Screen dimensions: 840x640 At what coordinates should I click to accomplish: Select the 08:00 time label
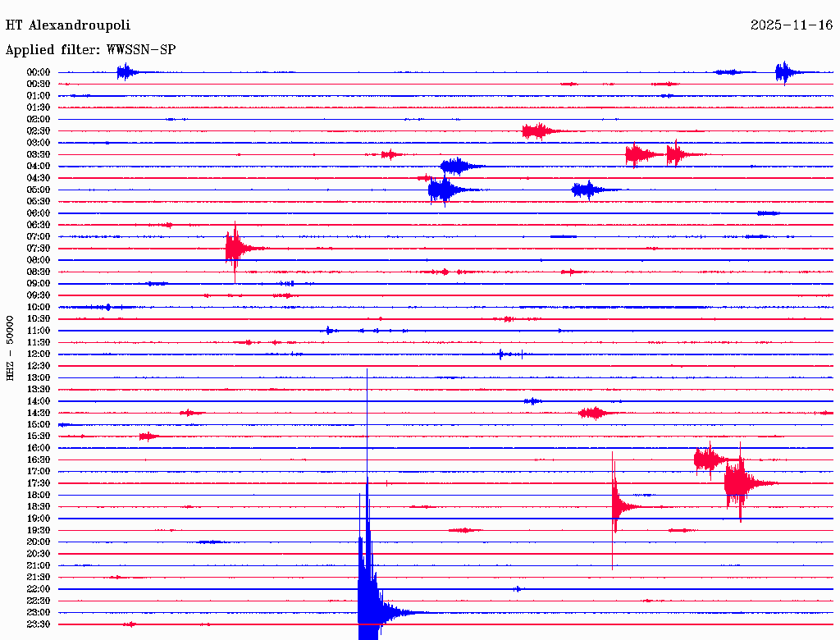(39, 260)
